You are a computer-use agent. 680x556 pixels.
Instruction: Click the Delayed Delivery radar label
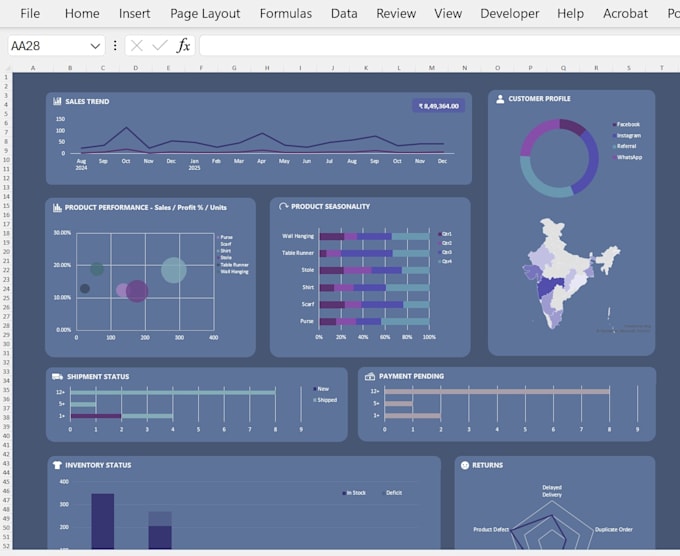click(552, 491)
